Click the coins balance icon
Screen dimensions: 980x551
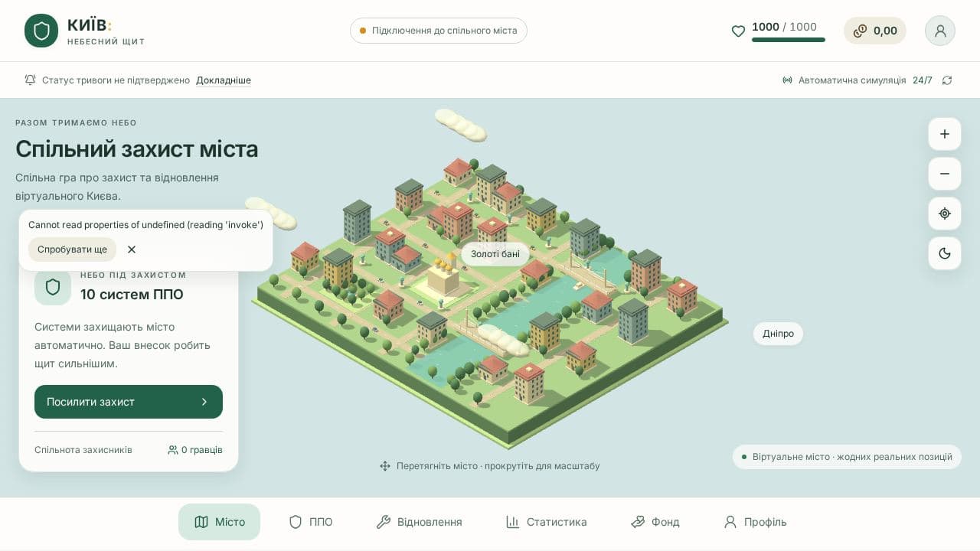(860, 31)
